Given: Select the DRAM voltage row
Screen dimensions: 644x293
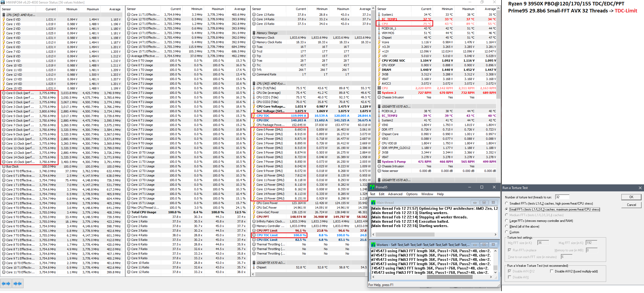Looking at the screenshot, I should point(437,70).
